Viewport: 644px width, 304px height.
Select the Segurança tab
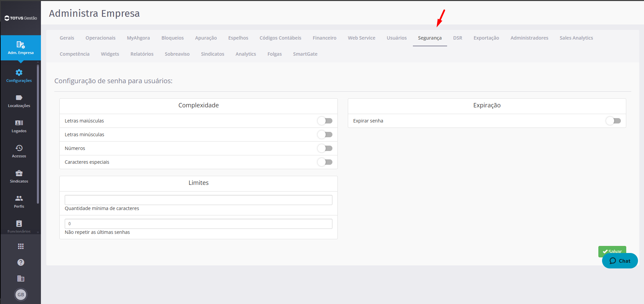coord(430,38)
